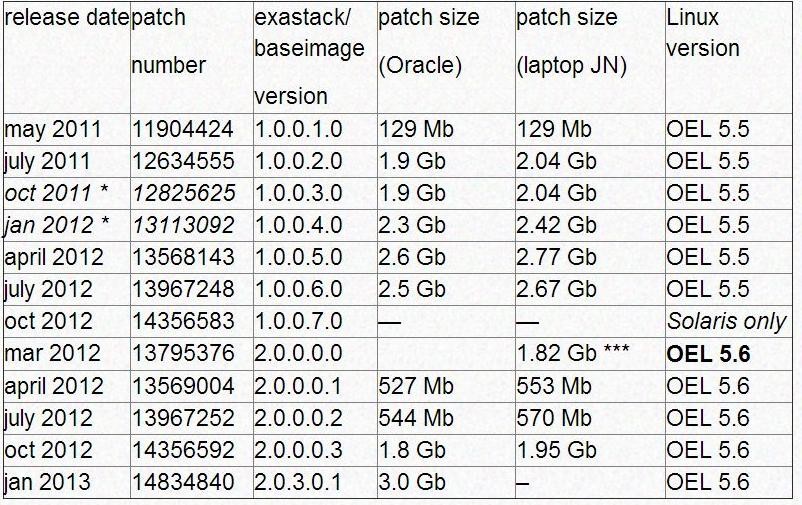This screenshot has width=802, height=505.
Task: Click version cell 2.0.0.0.3
Action: click(x=298, y=450)
